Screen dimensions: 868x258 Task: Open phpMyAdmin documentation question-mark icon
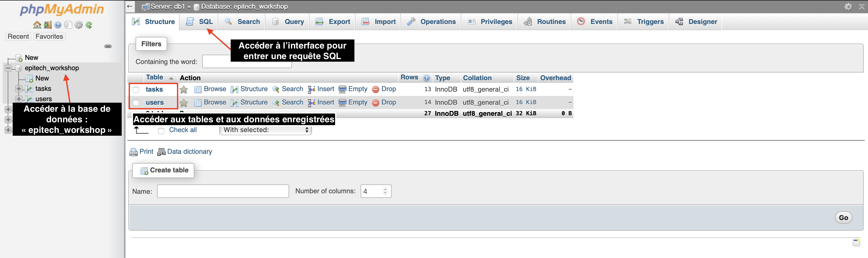(x=58, y=25)
